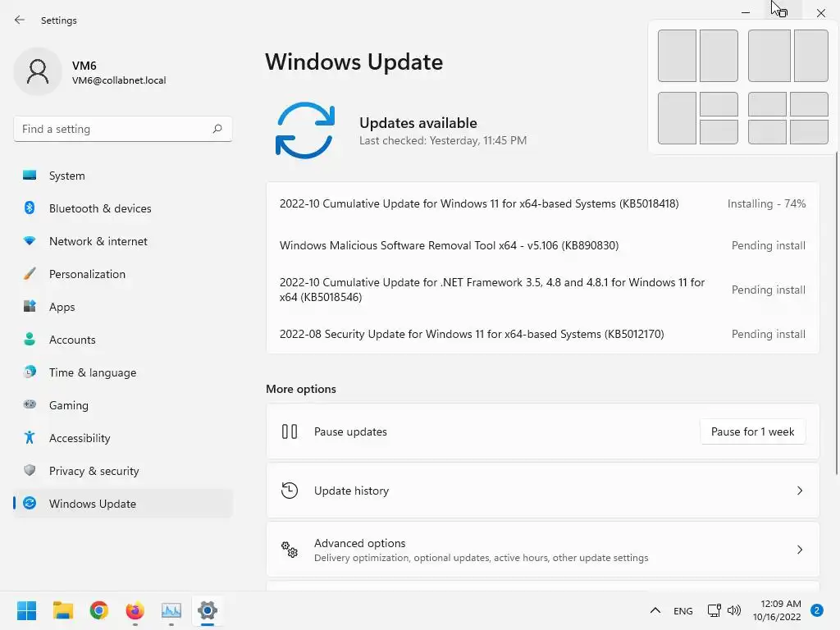840x630 pixels.
Task: Open the notification badge showing 2
Action: click(817, 610)
